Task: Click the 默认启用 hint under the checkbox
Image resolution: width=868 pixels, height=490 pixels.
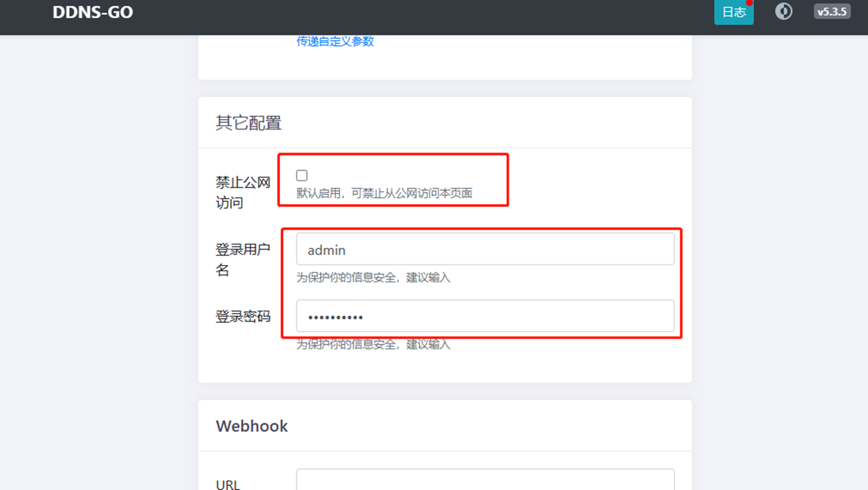Action: (x=384, y=194)
